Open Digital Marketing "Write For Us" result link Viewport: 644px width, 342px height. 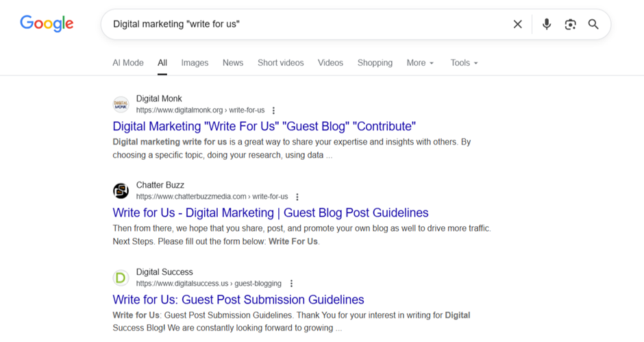[264, 126]
